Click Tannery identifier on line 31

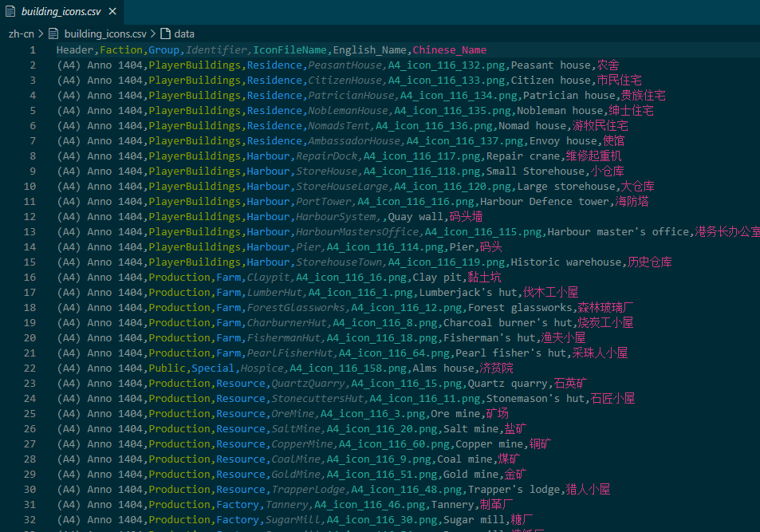tap(287, 505)
